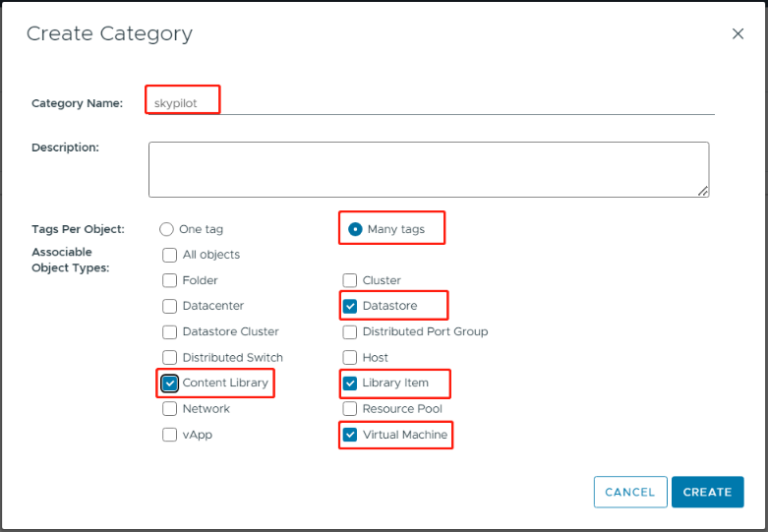The width and height of the screenshot is (768, 532).
Task: Click inside the Description text area
Action: [x=429, y=169]
